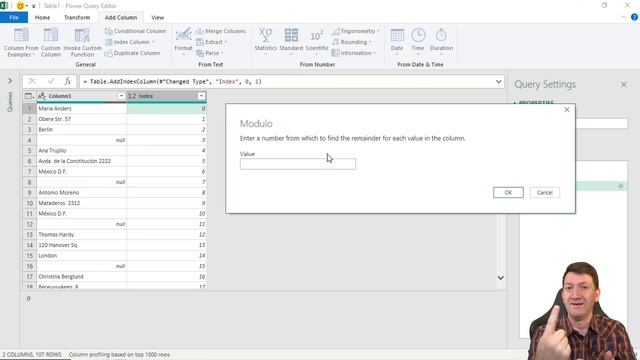Click the Index column header

(167, 96)
